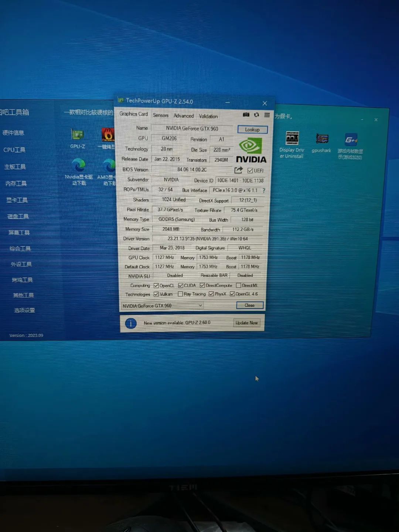The height and width of the screenshot is (532, 399).
Task: Select 烤鸡工具 in toolbox sidebar
Action: 22,280
